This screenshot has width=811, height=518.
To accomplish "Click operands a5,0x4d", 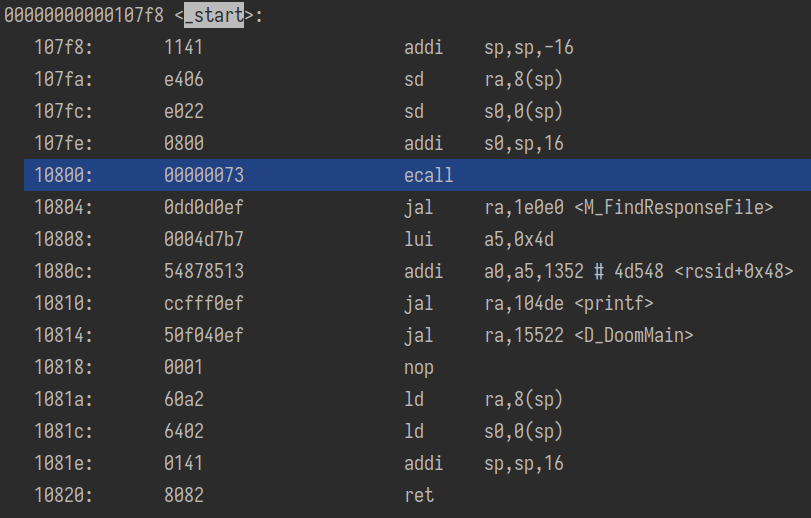I will click(519, 239).
